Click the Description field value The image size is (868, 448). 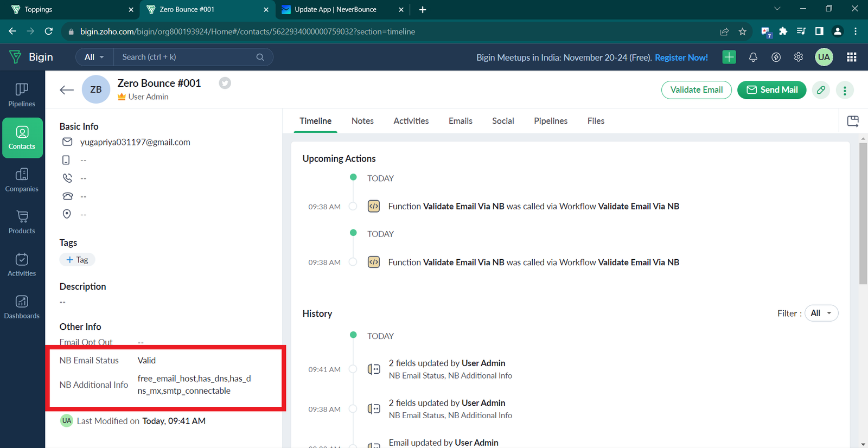62,302
